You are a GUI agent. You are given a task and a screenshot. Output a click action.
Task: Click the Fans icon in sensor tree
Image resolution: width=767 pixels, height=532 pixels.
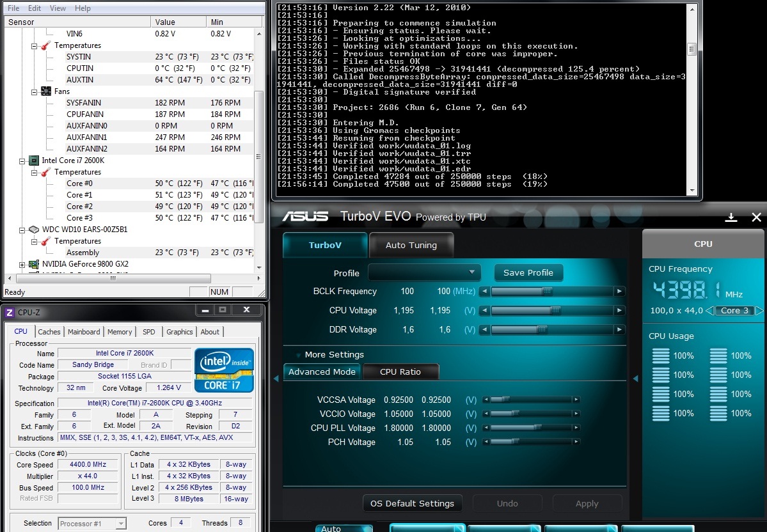click(x=46, y=91)
